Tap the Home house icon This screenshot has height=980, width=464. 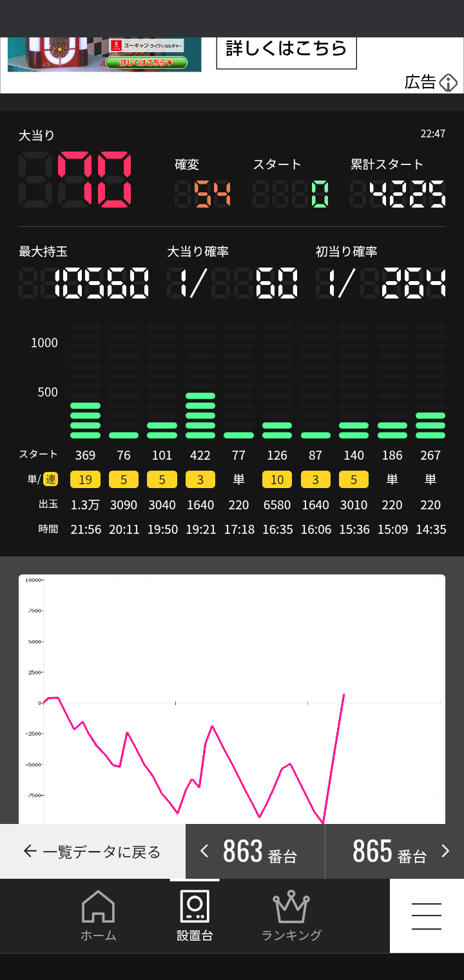coord(98,906)
